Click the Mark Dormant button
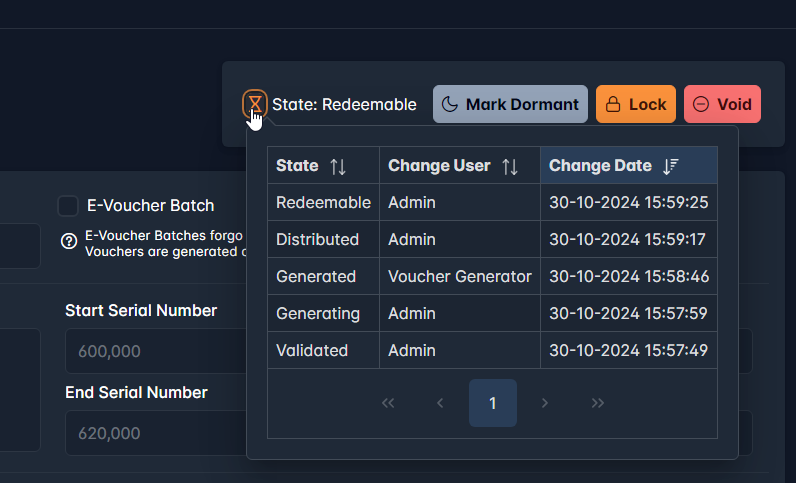The image size is (796, 483). pyautogui.click(x=510, y=104)
